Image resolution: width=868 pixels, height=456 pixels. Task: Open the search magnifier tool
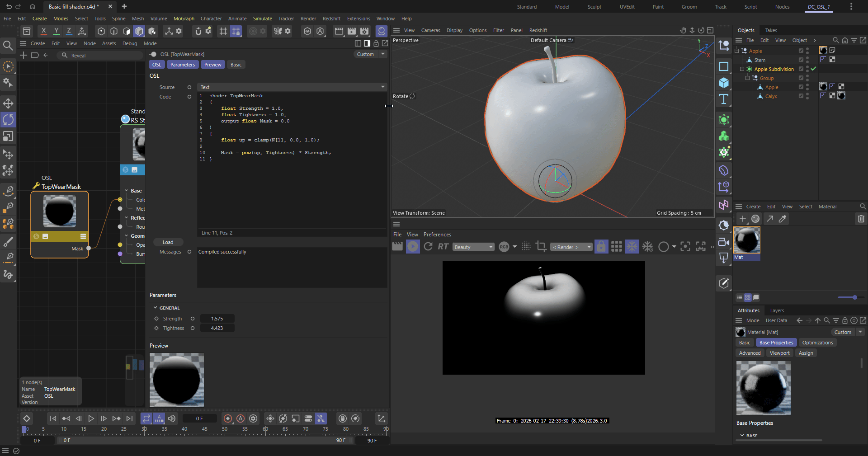8,45
